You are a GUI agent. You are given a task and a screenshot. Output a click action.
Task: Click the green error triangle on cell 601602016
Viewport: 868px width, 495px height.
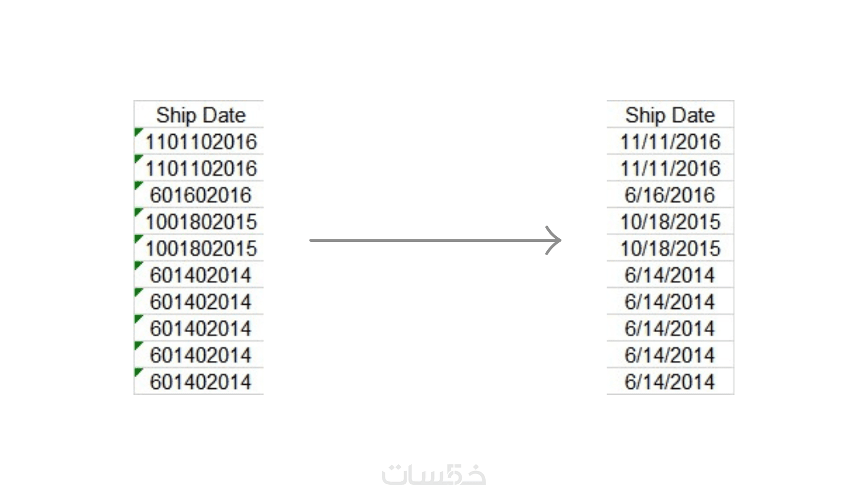(x=138, y=185)
